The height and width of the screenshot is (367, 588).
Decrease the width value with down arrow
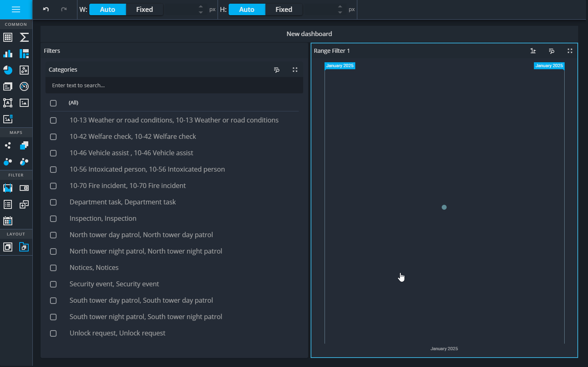click(x=201, y=12)
